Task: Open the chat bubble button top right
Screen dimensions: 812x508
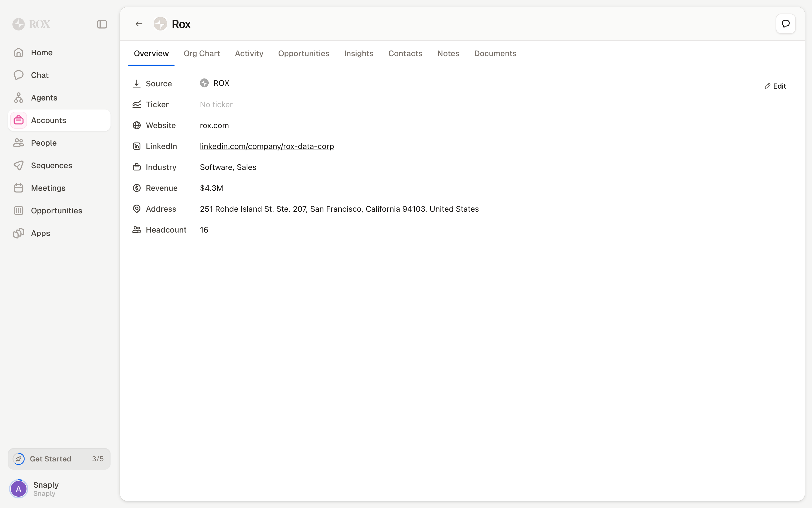Action: click(x=785, y=24)
